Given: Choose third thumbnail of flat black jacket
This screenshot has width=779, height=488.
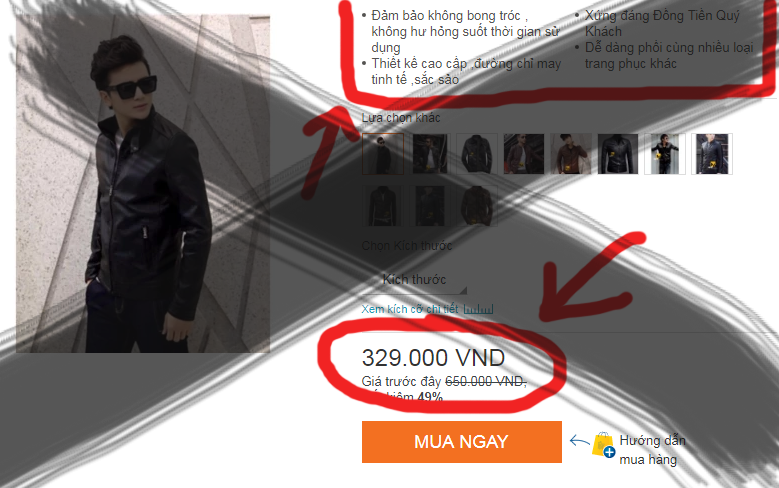Looking at the screenshot, I should tap(477, 154).
